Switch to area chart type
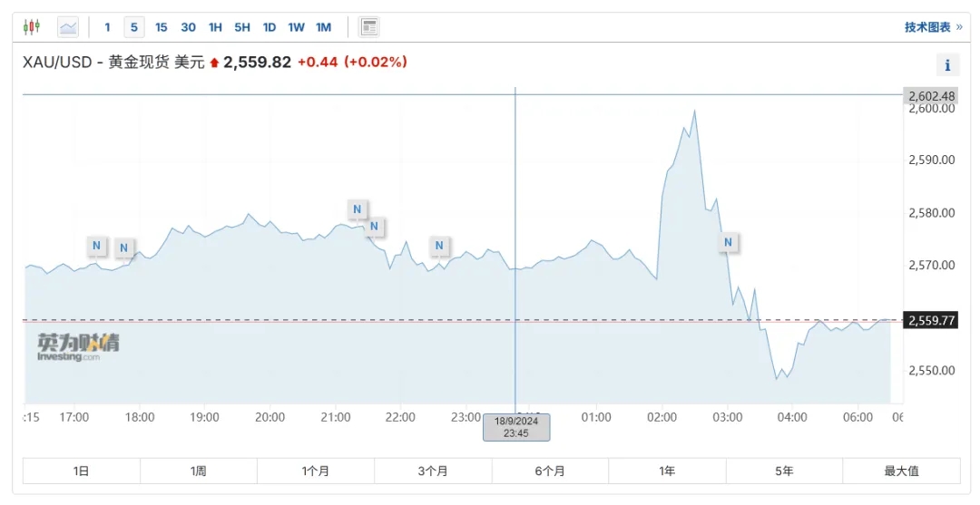This screenshot has height=505, width=980. (68, 27)
